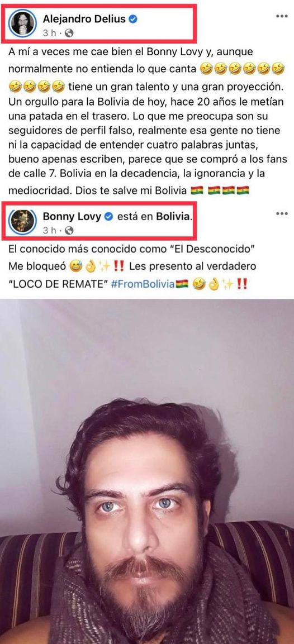
Task: Open the #FromBolivia hashtag
Action: pyautogui.click(x=143, y=284)
